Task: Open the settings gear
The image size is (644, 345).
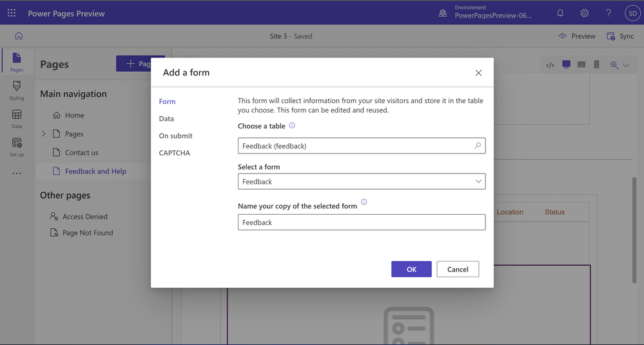Action: pos(585,13)
